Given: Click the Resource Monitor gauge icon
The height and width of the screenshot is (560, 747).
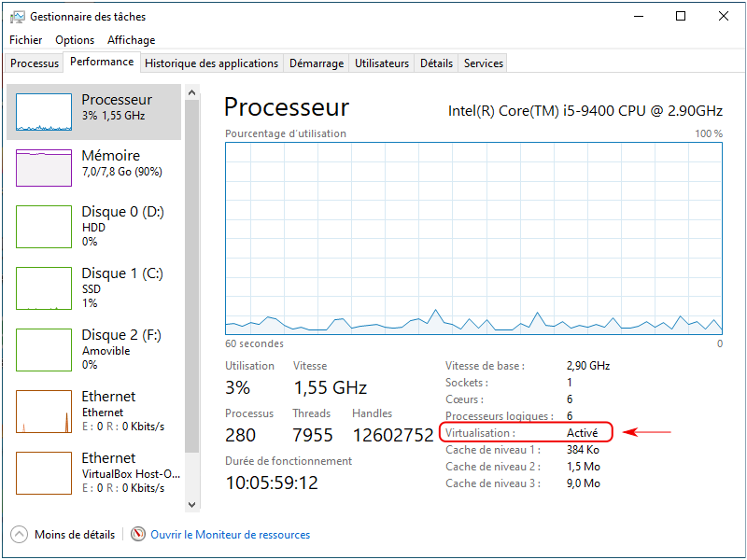Looking at the screenshot, I should pos(137,534).
